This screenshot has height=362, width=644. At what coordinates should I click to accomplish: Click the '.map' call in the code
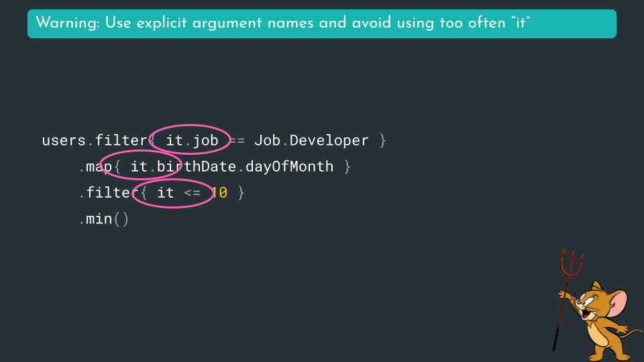click(96, 167)
